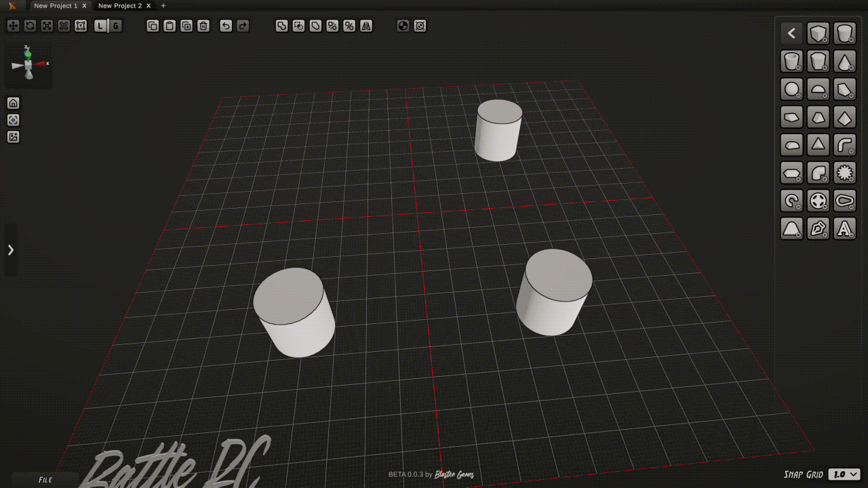
Task: Switch to Local (L) coordinate mode
Action: coord(100,26)
